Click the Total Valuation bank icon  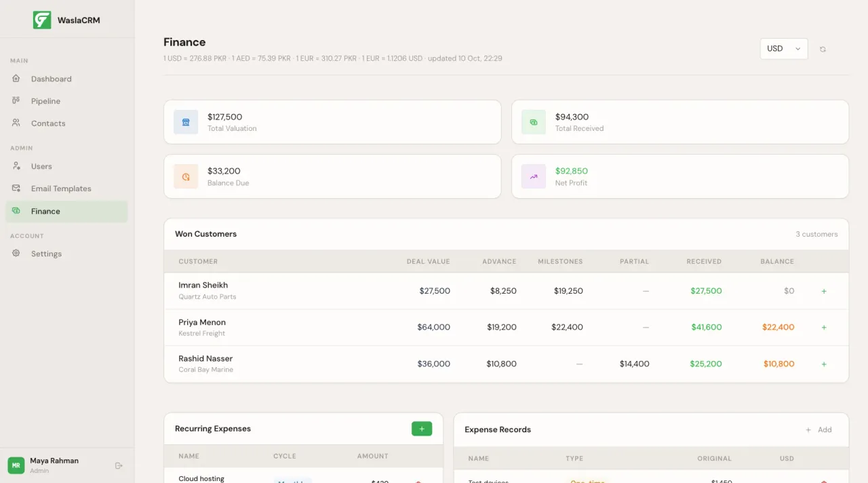pos(186,122)
